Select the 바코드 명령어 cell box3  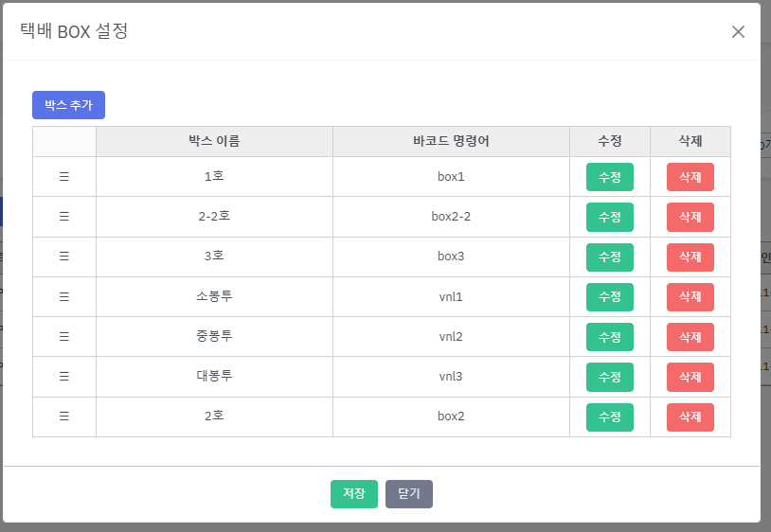pyautogui.click(x=451, y=257)
